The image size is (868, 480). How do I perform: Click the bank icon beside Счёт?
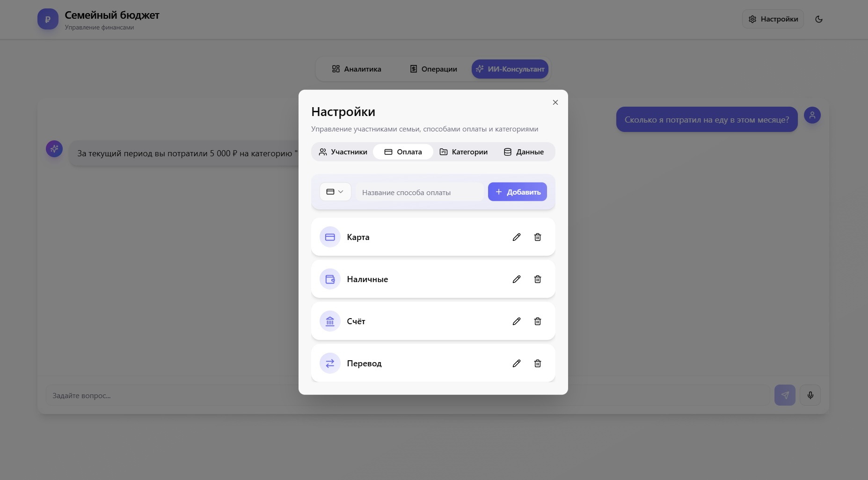pyautogui.click(x=330, y=321)
